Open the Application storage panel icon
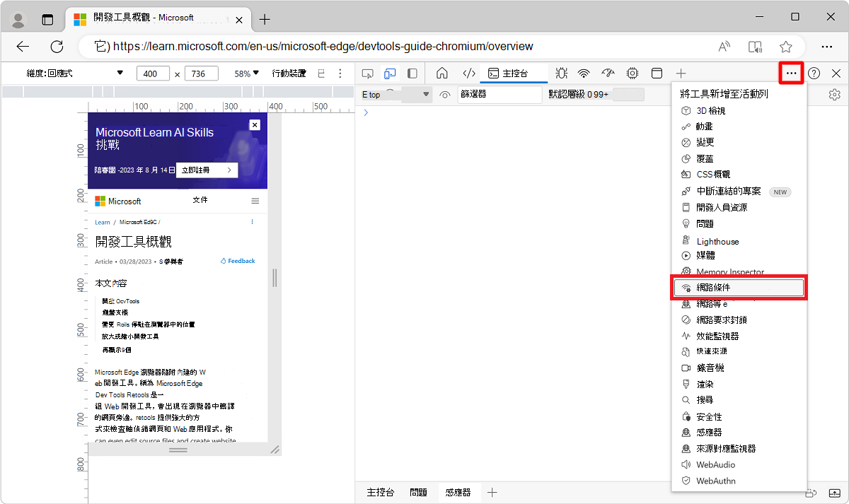 tap(656, 73)
